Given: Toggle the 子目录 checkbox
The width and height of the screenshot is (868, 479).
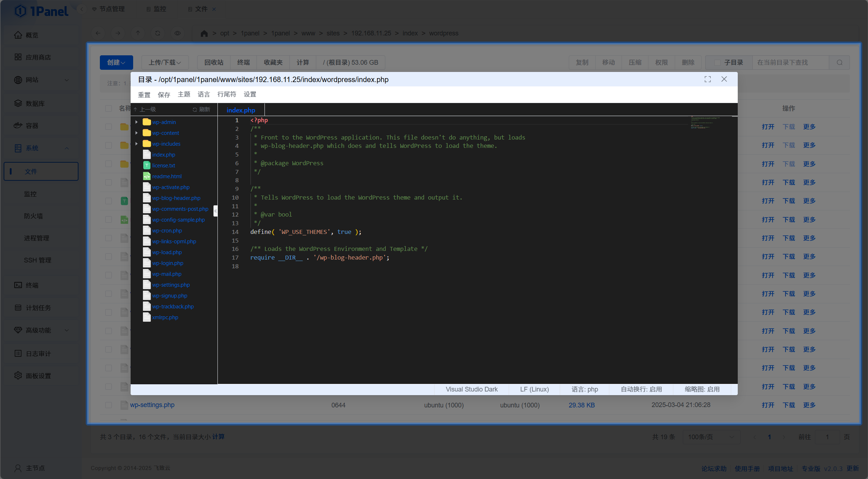Looking at the screenshot, I should coord(717,63).
